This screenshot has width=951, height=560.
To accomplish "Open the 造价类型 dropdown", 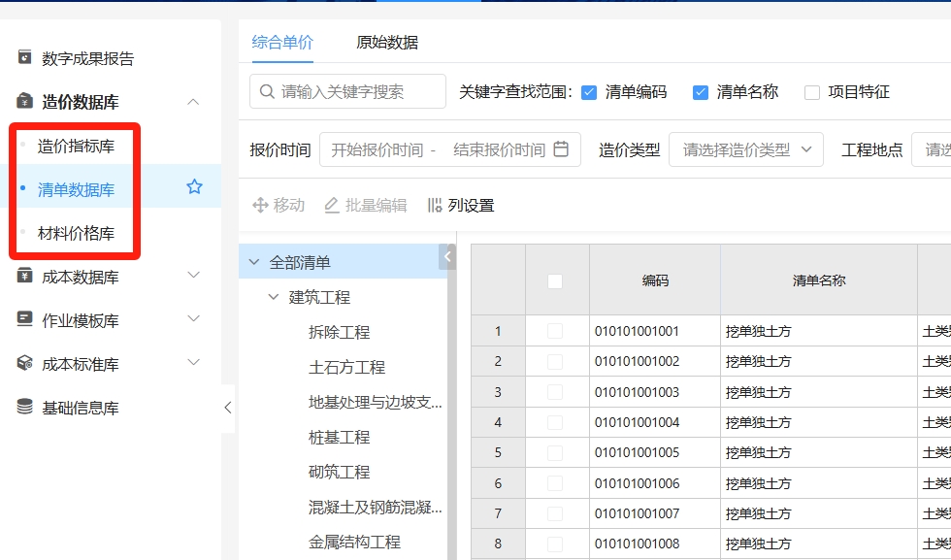I will tap(745, 149).
